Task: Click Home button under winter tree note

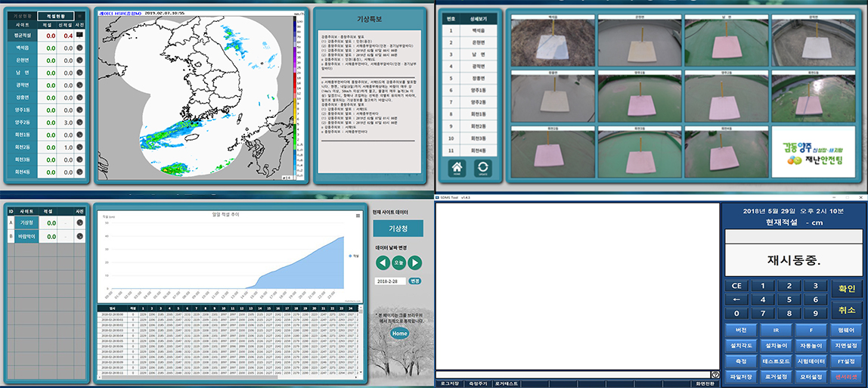Action: (x=399, y=334)
